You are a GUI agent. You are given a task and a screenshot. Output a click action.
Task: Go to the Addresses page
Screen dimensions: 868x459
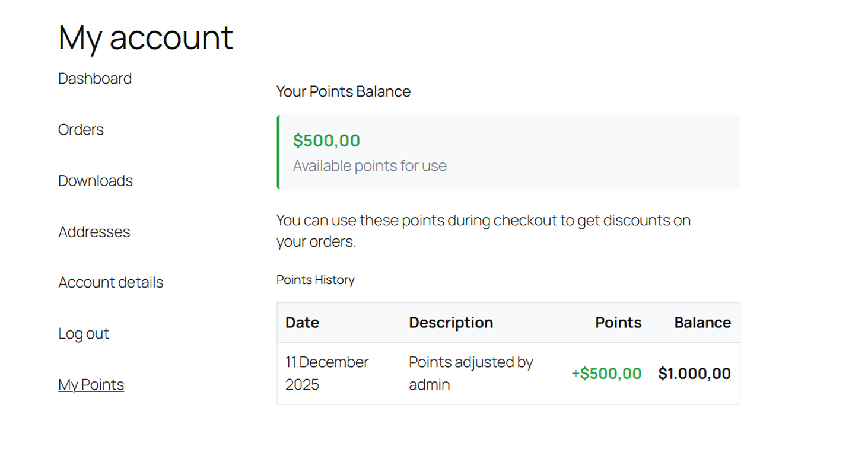point(94,231)
